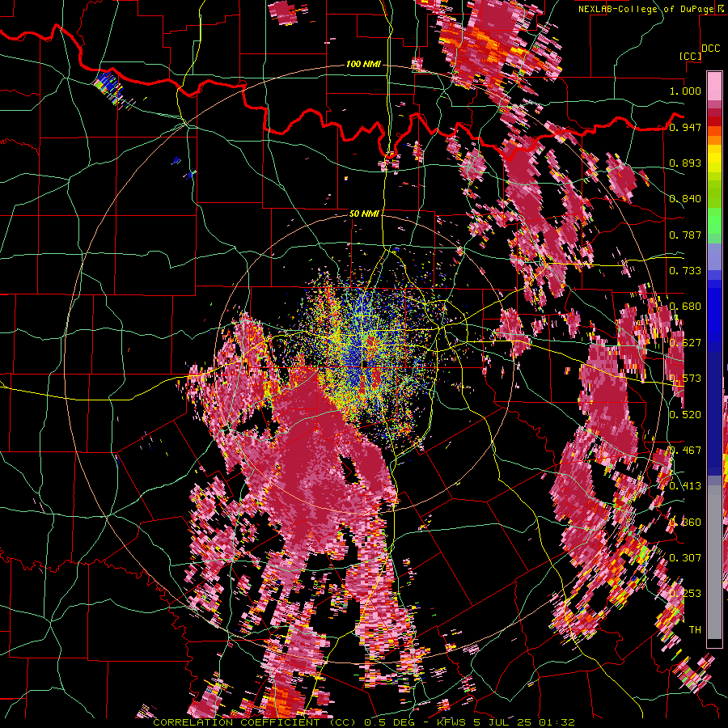
Task: Select the 0.520 scale value
Action: coord(685,414)
